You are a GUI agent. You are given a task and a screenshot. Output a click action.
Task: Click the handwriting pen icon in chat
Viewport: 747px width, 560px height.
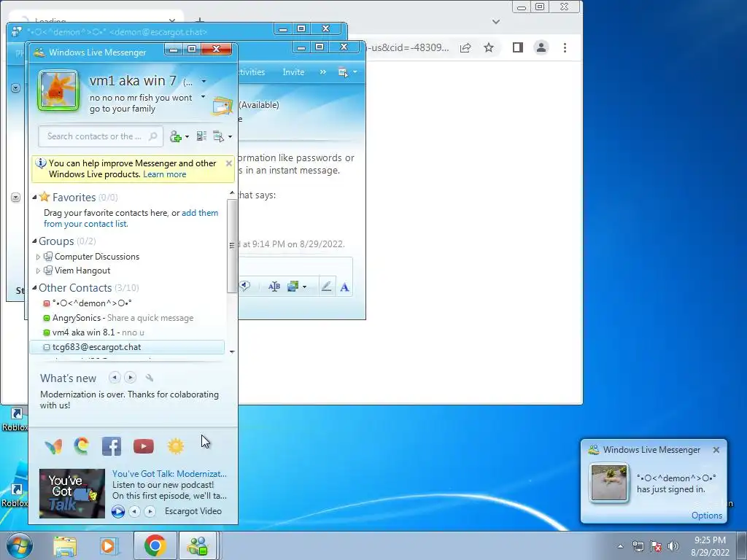point(326,287)
